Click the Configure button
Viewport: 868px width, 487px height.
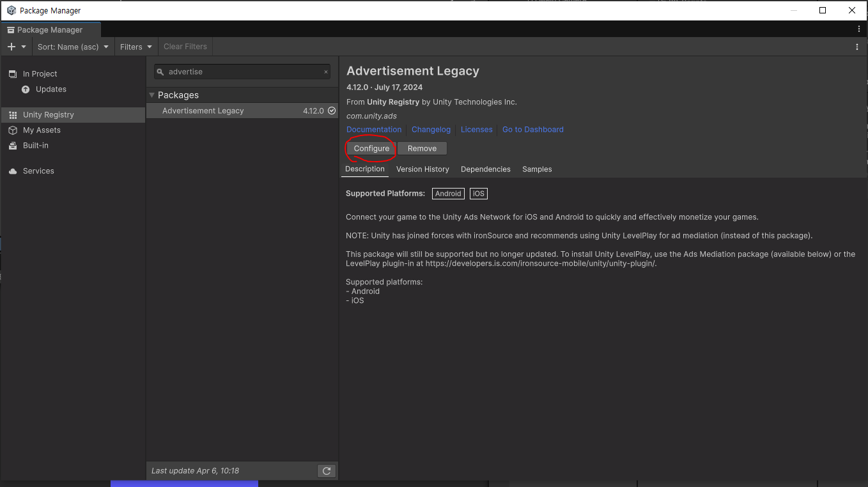tap(371, 148)
